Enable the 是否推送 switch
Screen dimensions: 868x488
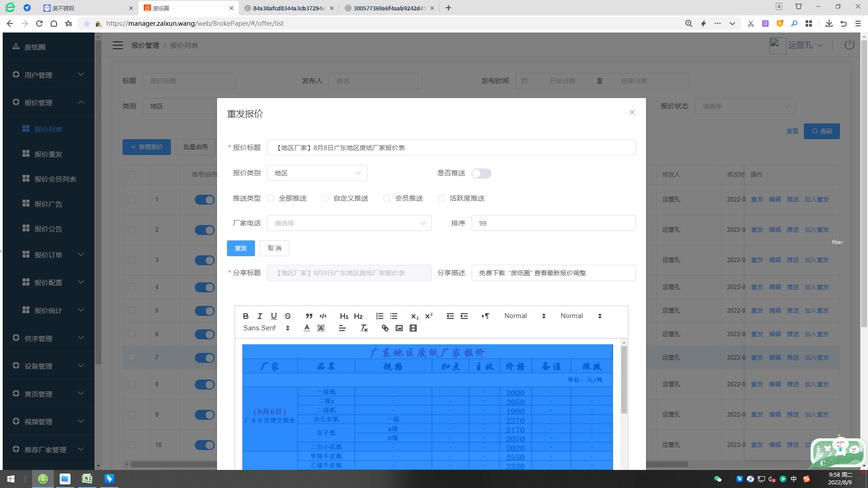pyautogui.click(x=481, y=174)
